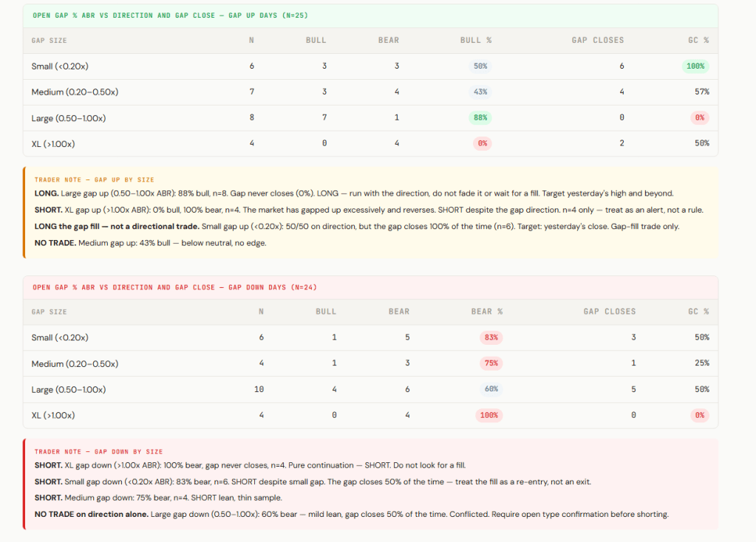Click the 43% Bull badge for Medium gap up
Viewport: 756px width, 542px height.
point(480,92)
